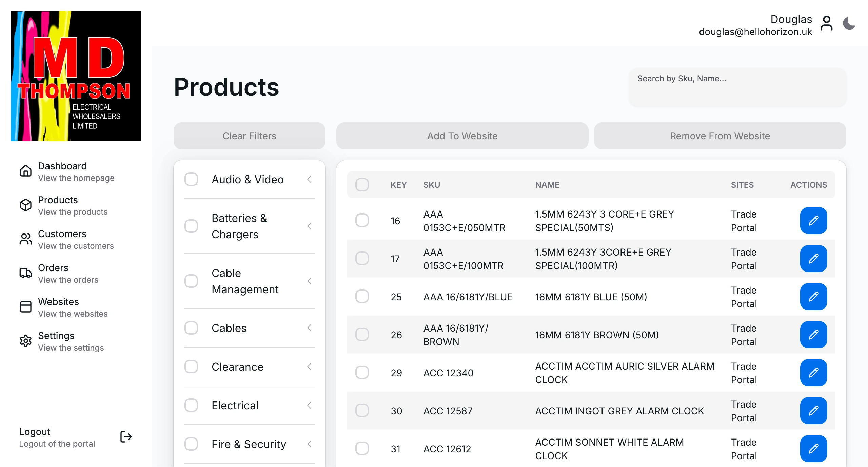The image size is (868, 467).
Task: Toggle dark mode with the moon icon
Action: tap(849, 23)
